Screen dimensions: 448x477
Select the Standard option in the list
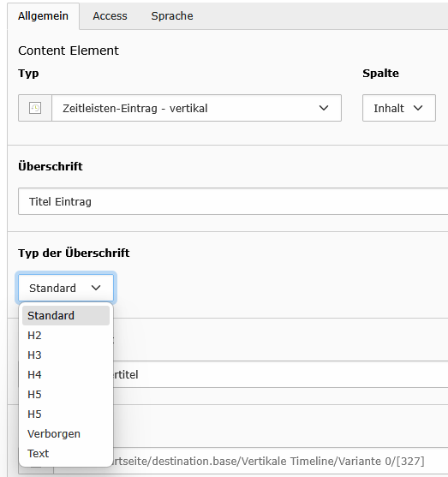(66, 315)
